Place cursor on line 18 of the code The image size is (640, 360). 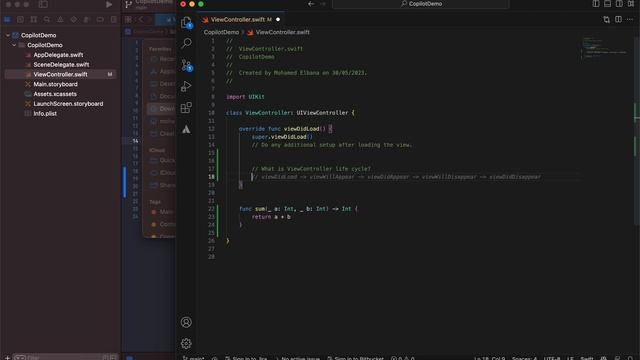point(396,177)
